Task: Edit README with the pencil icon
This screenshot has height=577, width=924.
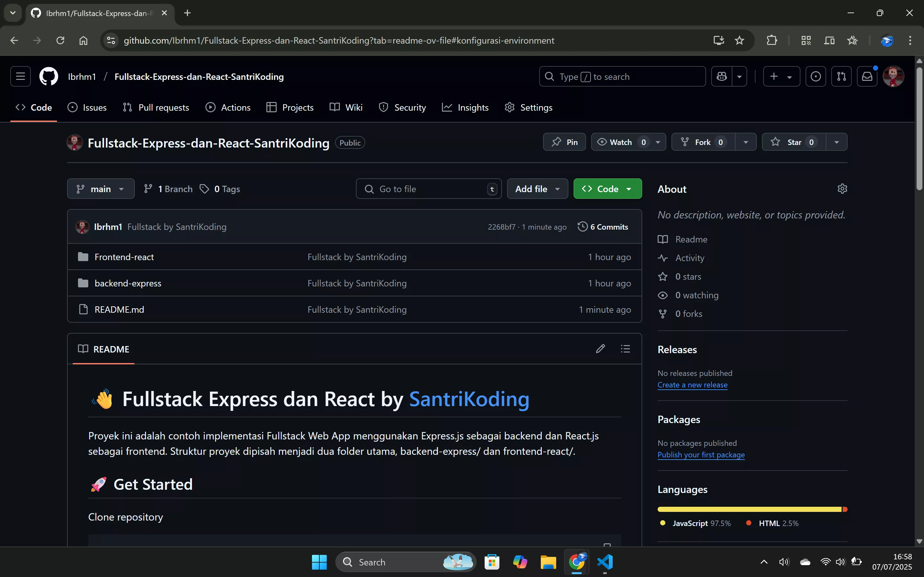Action: (x=600, y=349)
